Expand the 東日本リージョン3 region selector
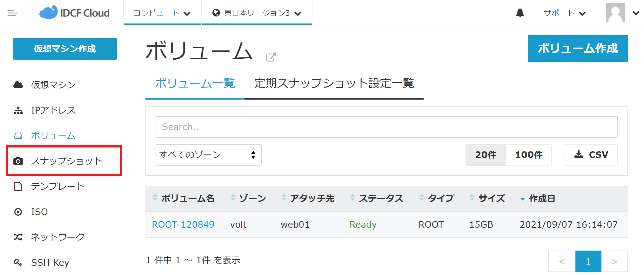The height and width of the screenshot is (275, 644). (x=257, y=13)
